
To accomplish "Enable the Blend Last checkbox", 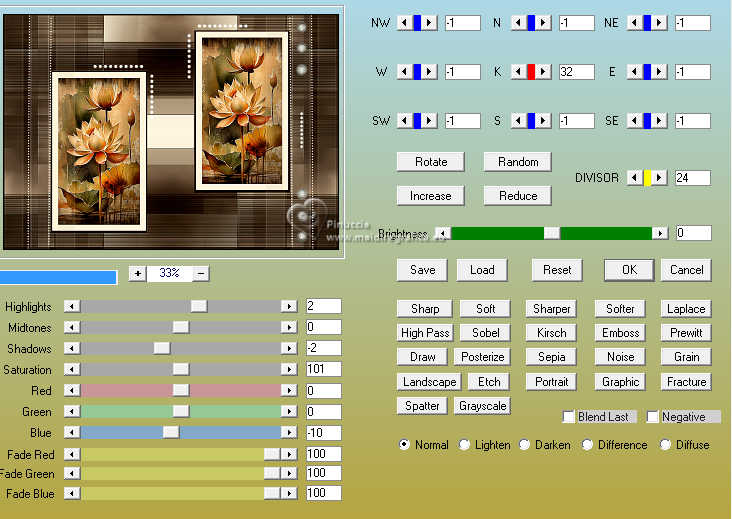I will point(569,416).
